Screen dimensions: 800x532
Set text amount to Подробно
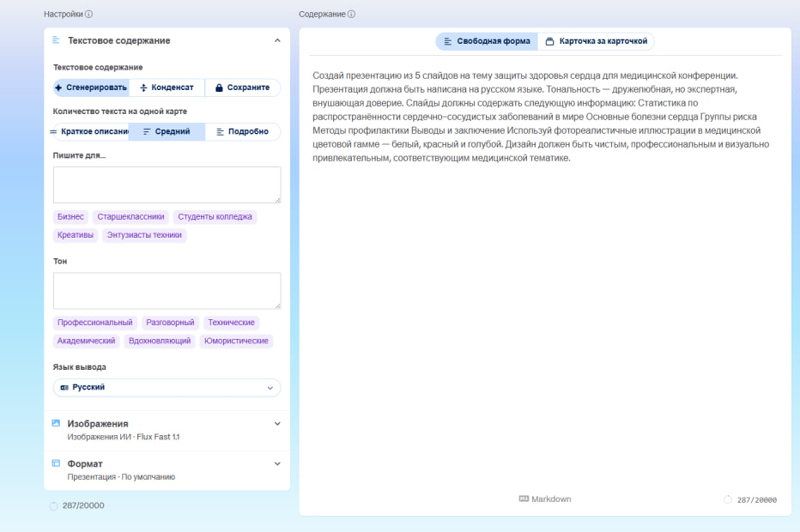coord(242,131)
